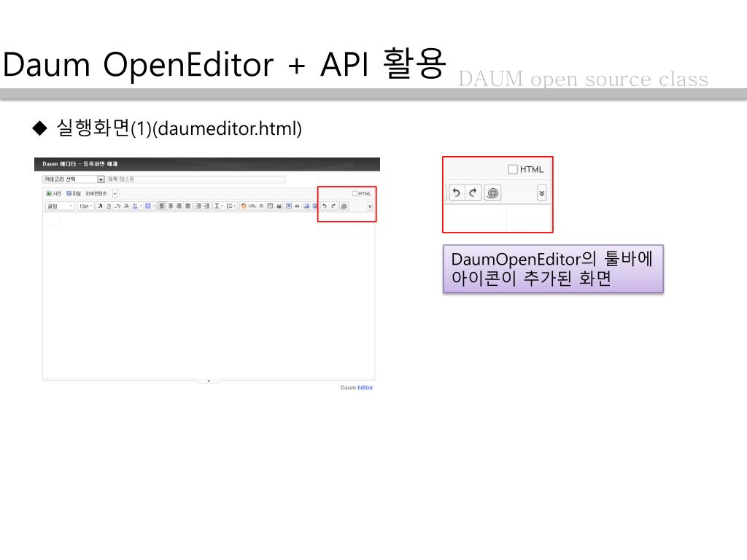Click Redo in the editor toolbar

click(333, 206)
